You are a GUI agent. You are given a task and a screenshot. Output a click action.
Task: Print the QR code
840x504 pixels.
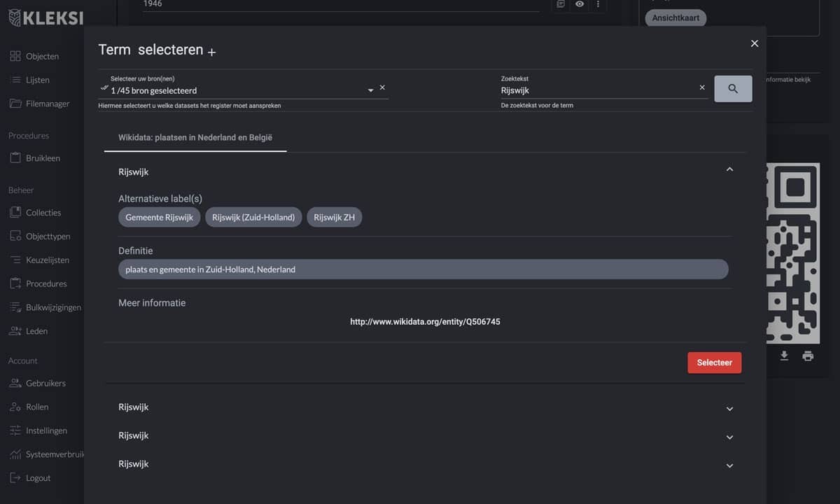point(808,356)
